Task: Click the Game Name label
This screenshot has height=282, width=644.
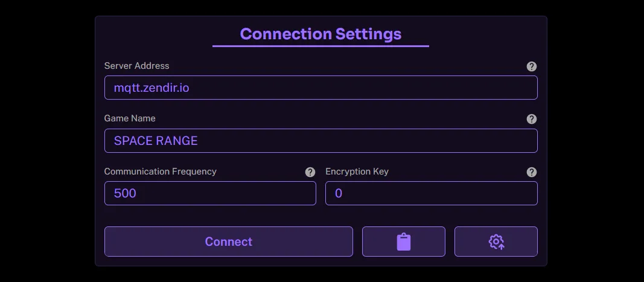Action: [x=130, y=118]
